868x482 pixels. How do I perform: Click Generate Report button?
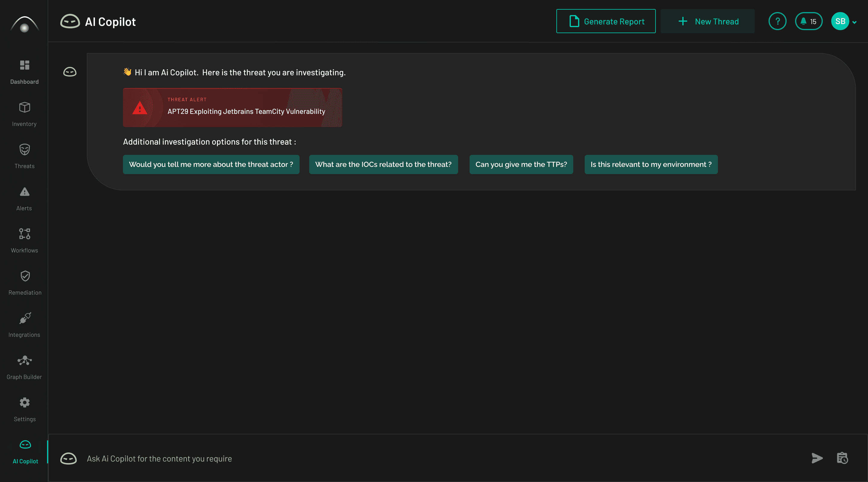pyautogui.click(x=606, y=21)
